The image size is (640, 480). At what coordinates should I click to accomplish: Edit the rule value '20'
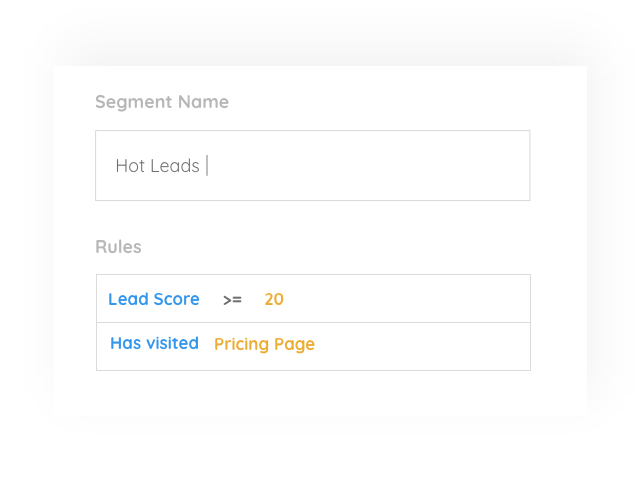pos(274,300)
